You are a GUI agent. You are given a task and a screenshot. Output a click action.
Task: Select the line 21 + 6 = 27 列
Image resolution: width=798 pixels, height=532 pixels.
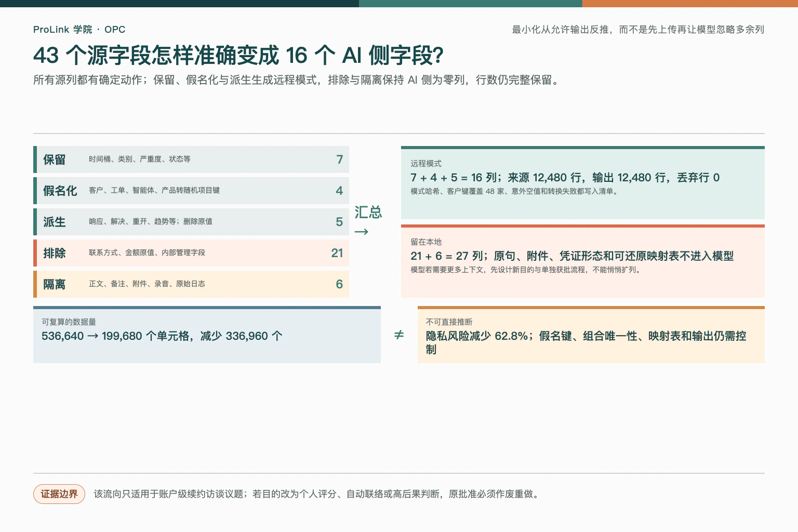(572, 256)
